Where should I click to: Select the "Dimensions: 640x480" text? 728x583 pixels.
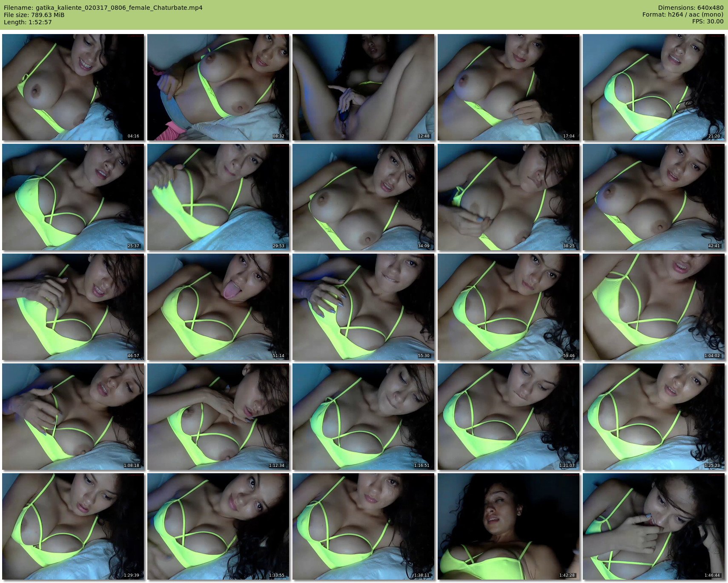(x=691, y=8)
